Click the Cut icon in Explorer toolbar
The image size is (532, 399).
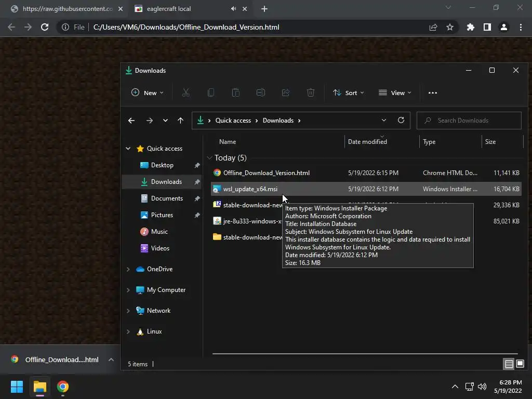185,92
